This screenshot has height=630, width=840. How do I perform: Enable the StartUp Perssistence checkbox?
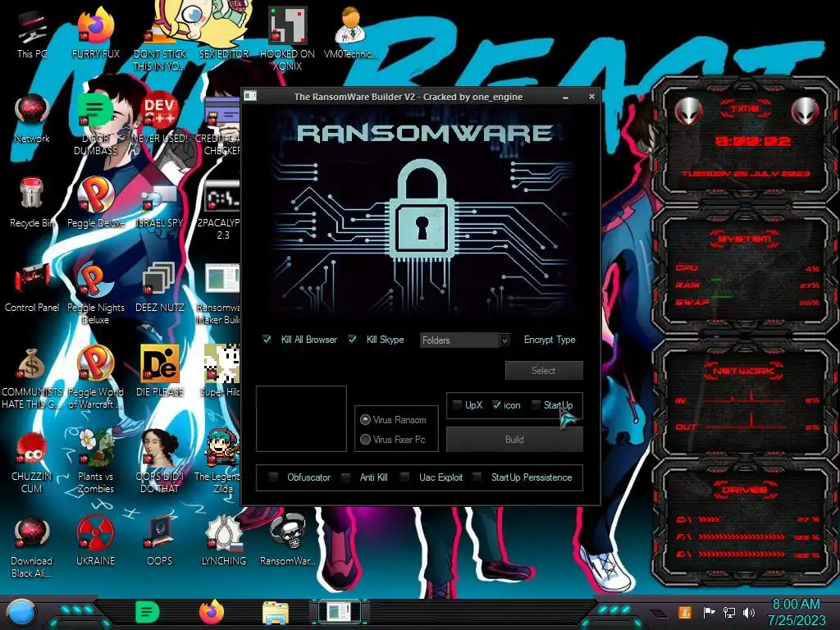(x=477, y=477)
